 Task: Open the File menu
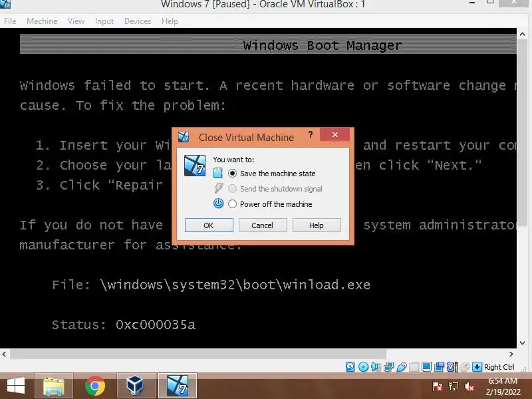(10, 21)
